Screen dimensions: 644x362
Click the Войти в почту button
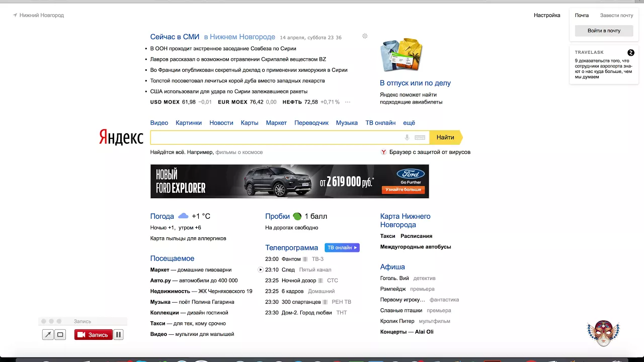coord(604,31)
